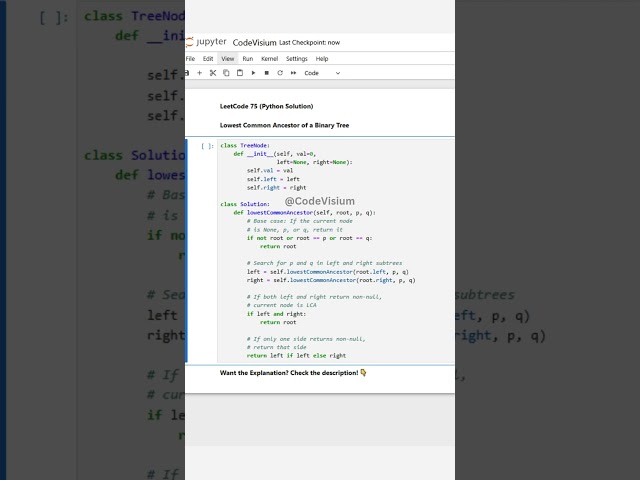Viewport: 640px width, 480px height.
Task: Click the Jupyter logo
Action: coord(207,42)
